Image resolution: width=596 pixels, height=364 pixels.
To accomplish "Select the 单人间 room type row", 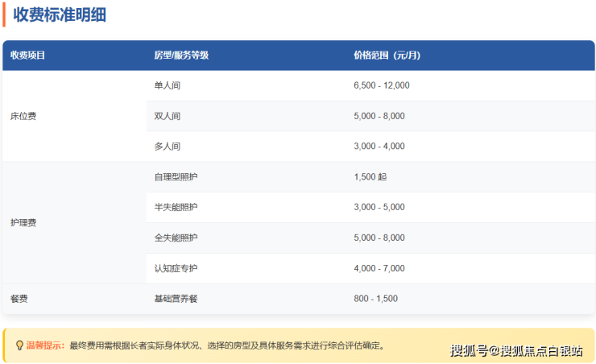I will pos(168,85).
